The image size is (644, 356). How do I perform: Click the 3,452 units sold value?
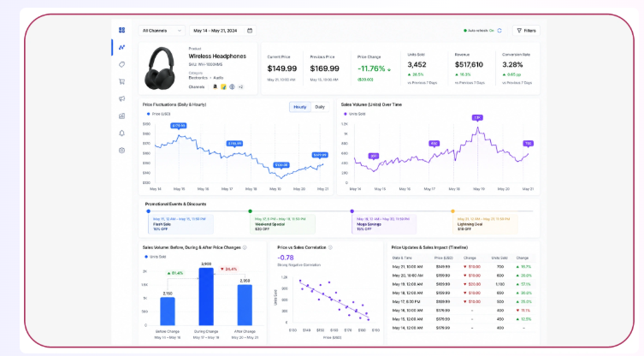(417, 64)
